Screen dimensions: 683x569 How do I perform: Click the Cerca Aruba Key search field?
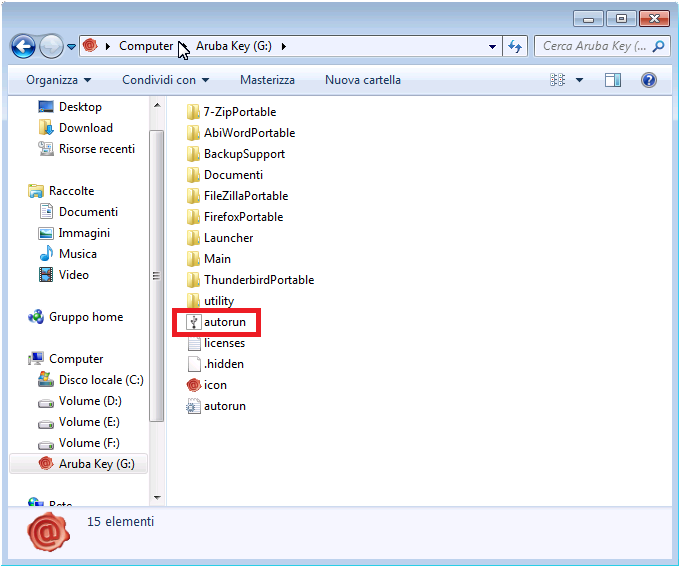pos(598,46)
